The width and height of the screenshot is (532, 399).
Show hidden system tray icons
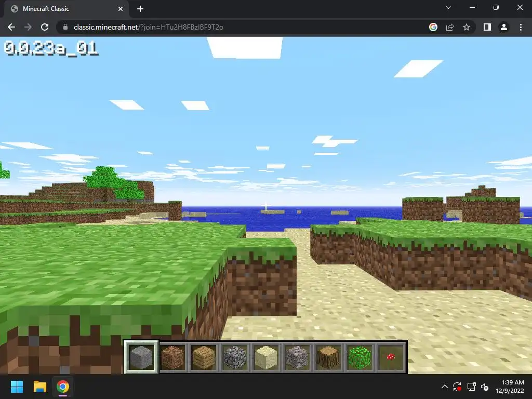445,387
